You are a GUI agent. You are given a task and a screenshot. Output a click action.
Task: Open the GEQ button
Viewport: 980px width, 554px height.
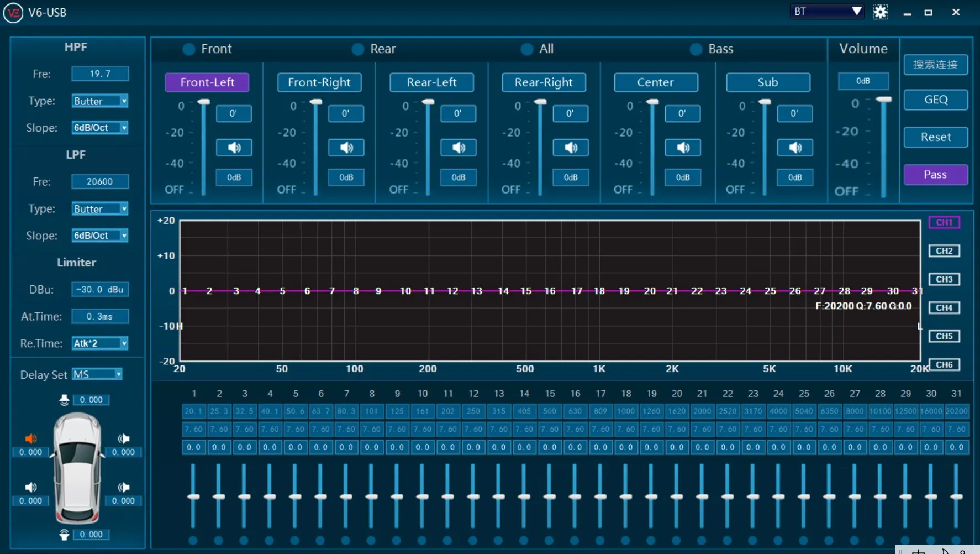click(x=936, y=100)
